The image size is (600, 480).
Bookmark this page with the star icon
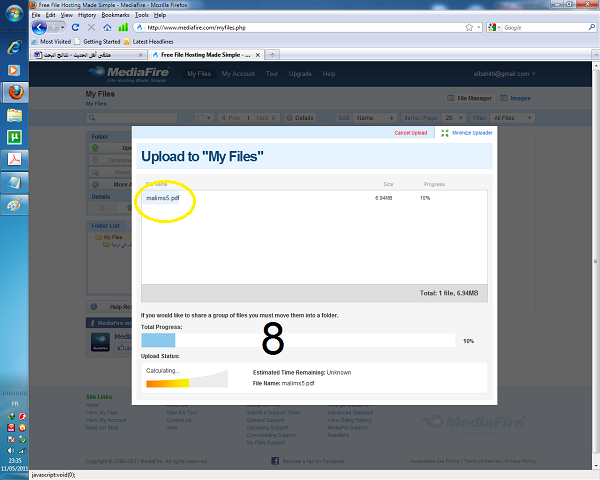[x=469, y=28]
